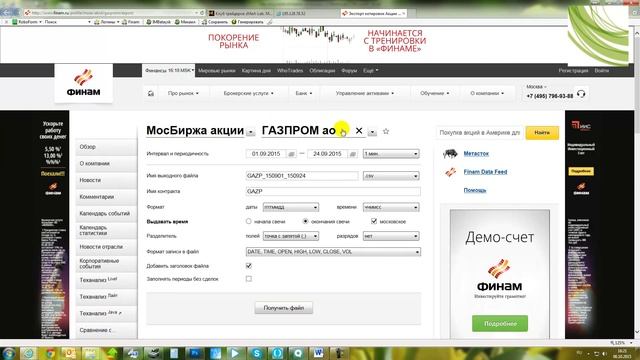Screen dimensions: 640x360
Task: Click the 'Регистрация' link
Action: point(573,71)
